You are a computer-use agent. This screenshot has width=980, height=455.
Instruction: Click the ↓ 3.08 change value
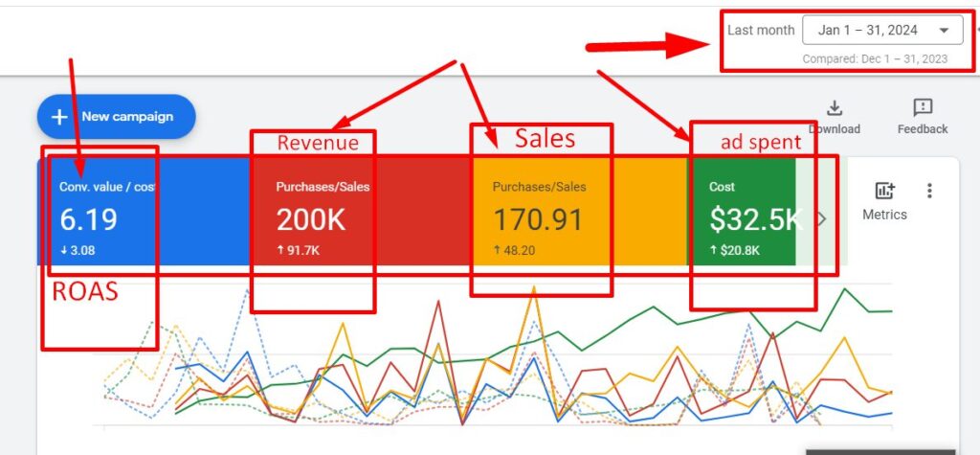[78, 250]
